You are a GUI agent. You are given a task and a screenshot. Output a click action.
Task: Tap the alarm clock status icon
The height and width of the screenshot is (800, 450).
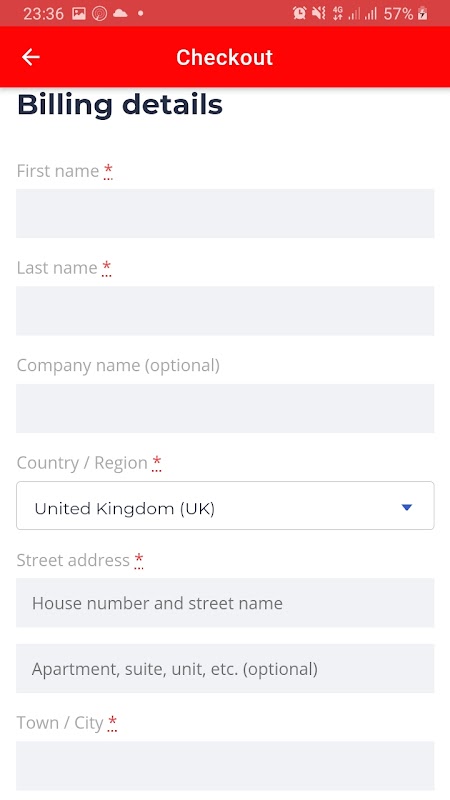click(299, 13)
